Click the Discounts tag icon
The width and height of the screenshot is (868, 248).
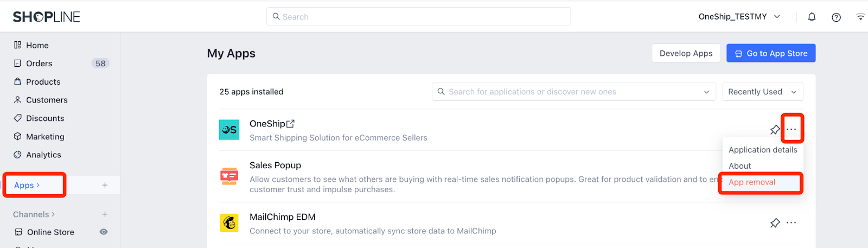[x=18, y=118]
